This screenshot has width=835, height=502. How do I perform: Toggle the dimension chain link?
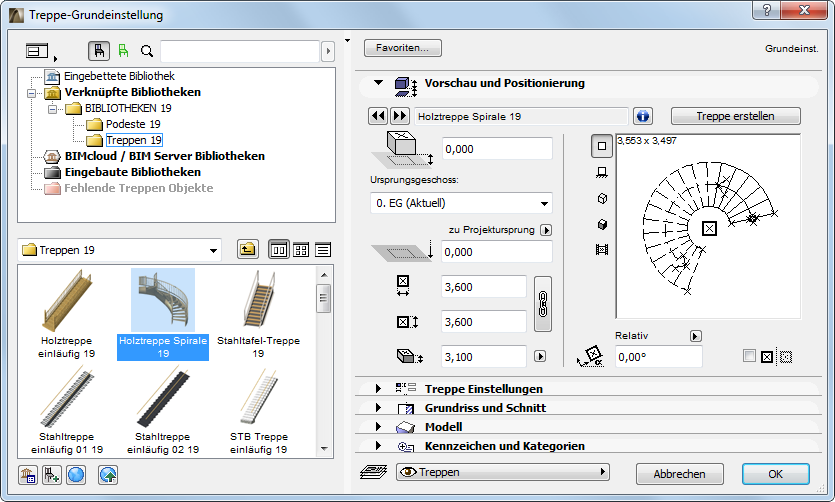tap(543, 304)
